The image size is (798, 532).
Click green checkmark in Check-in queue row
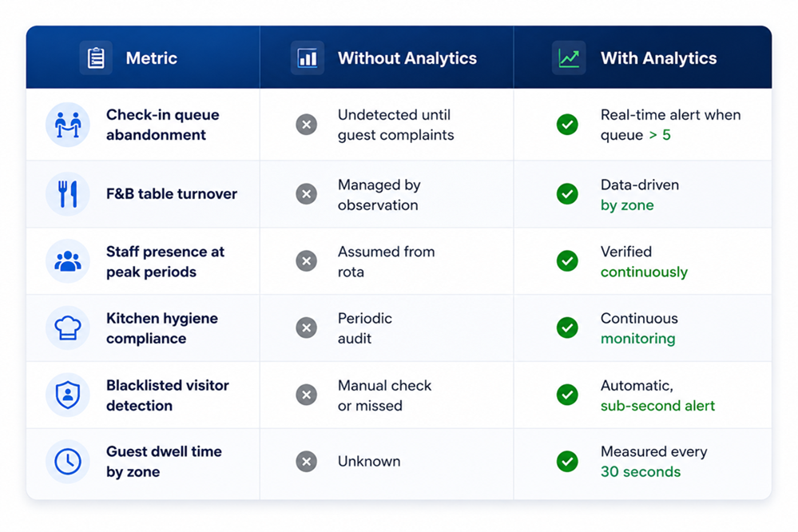567,125
